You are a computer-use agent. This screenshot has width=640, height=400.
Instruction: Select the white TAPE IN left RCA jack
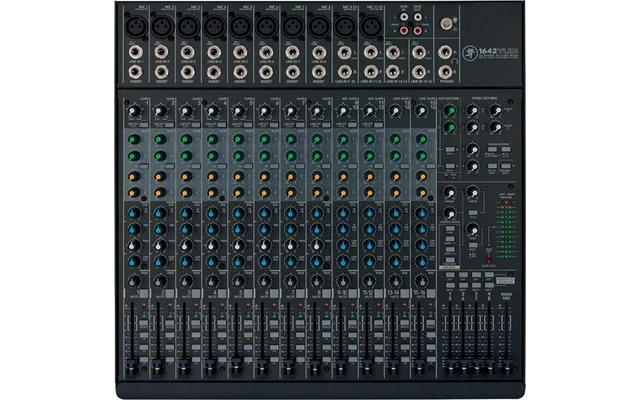click(404, 18)
